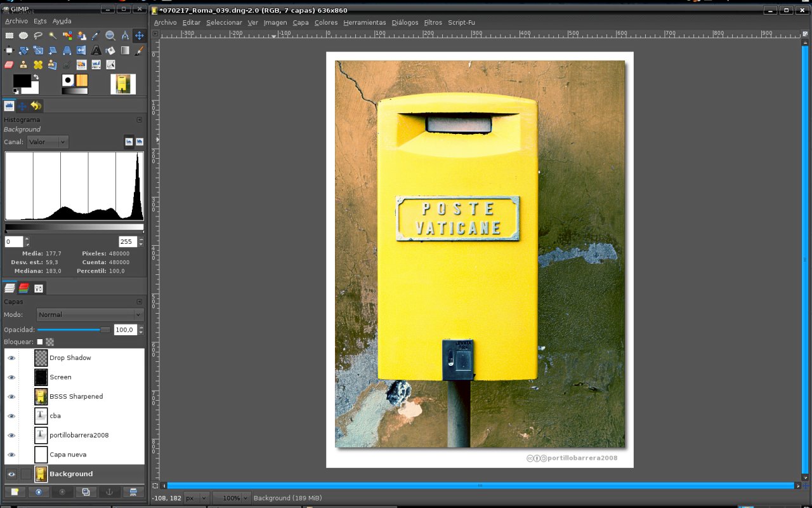The height and width of the screenshot is (508, 812).
Task: Hide the Background layer eye
Action: pos(11,474)
